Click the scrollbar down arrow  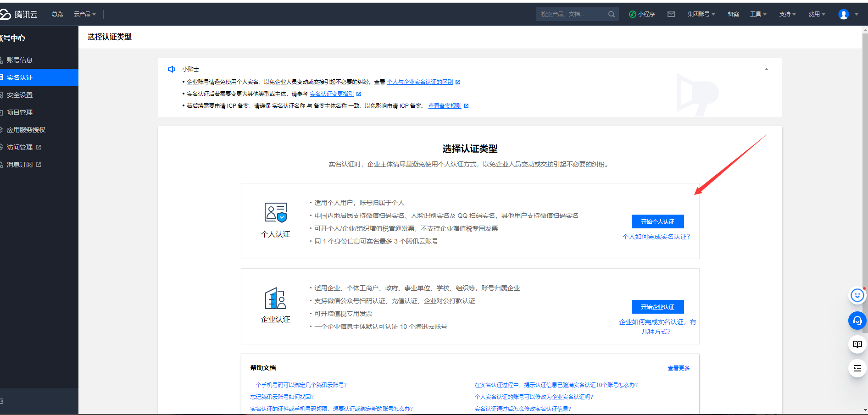(865, 410)
